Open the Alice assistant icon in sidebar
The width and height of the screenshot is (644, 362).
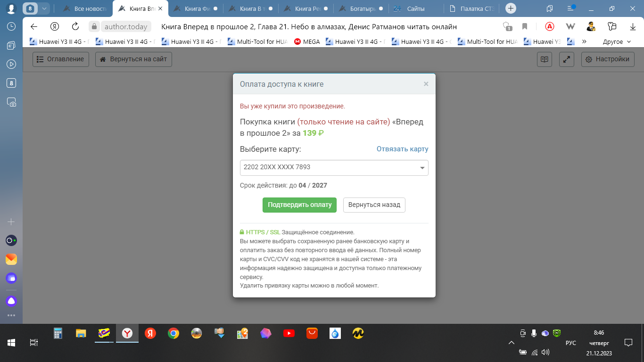11,301
